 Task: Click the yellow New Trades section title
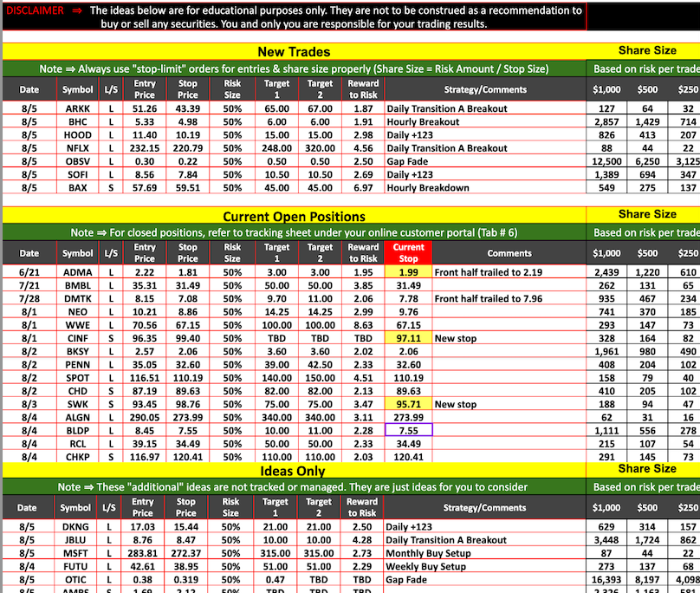coord(294,51)
